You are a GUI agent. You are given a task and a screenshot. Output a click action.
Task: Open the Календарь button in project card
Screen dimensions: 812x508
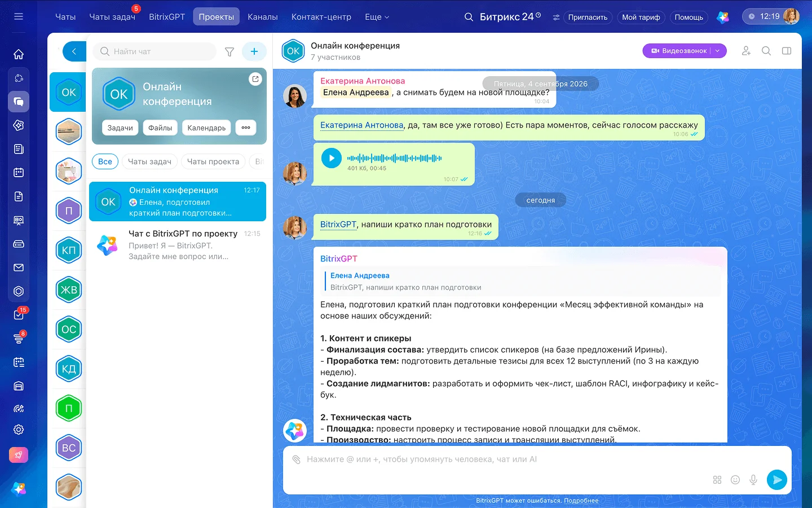[206, 128]
